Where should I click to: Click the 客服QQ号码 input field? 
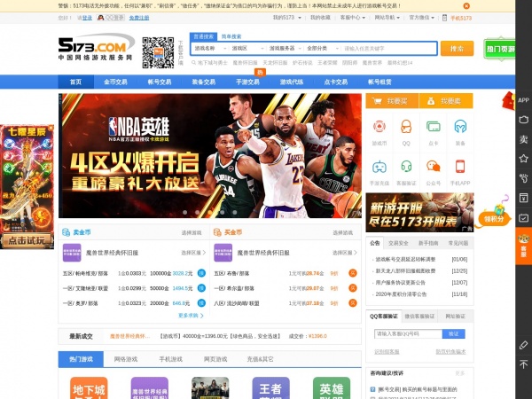click(x=408, y=334)
